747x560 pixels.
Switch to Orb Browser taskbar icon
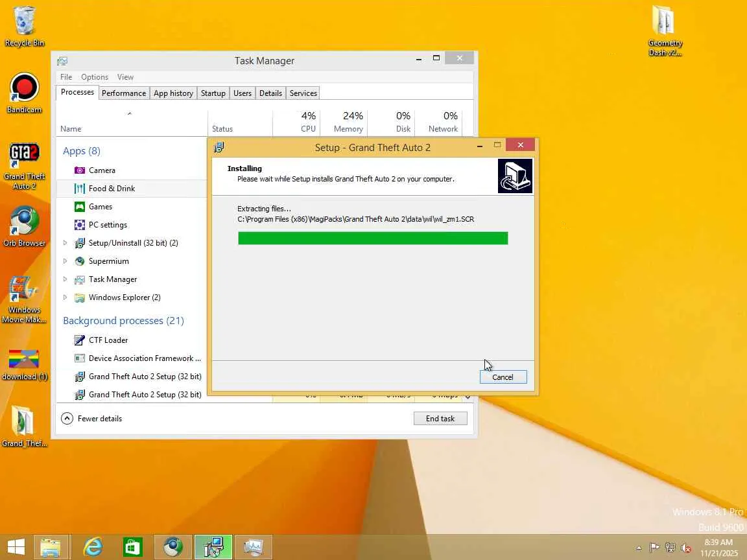click(x=172, y=546)
